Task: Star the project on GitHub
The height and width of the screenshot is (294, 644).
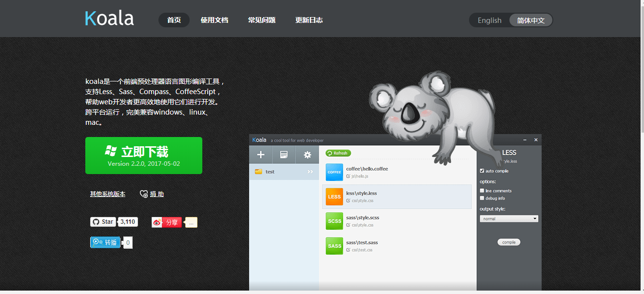Action: tap(103, 222)
